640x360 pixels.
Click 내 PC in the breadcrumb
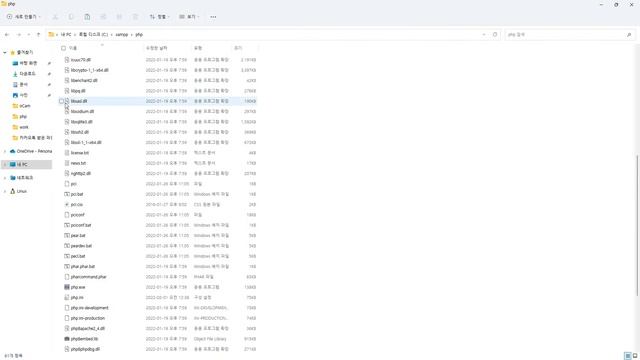point(66,35)
